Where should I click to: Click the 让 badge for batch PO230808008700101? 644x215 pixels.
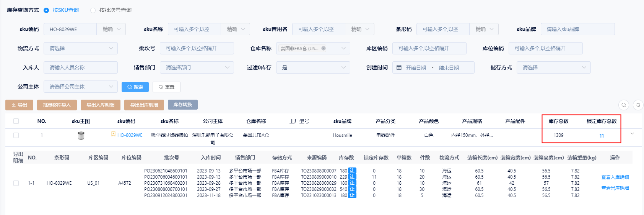point(352,189)
